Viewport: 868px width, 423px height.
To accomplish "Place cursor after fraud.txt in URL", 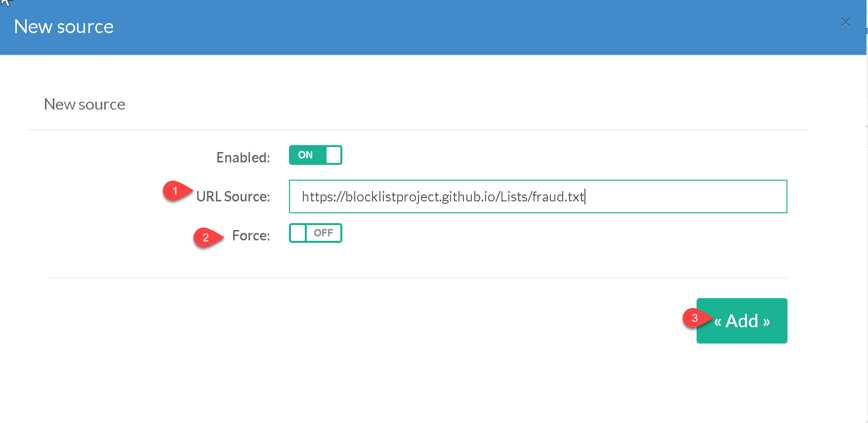I will point(584,196).
